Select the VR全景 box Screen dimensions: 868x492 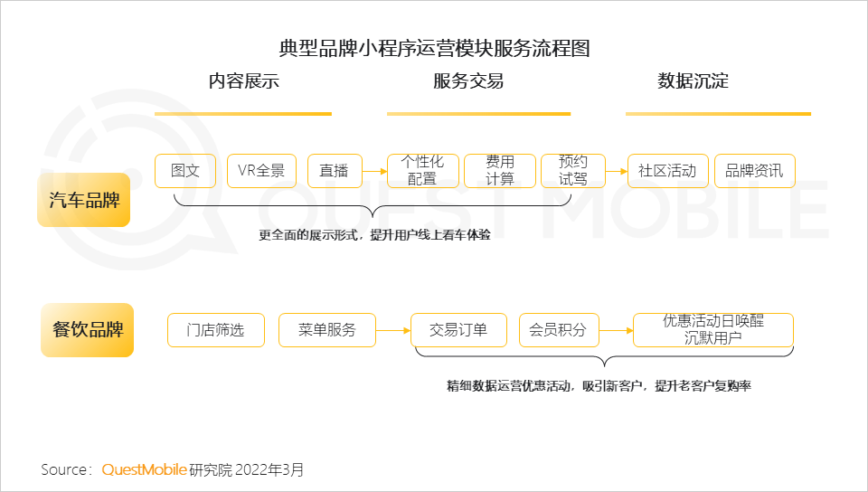261,171
